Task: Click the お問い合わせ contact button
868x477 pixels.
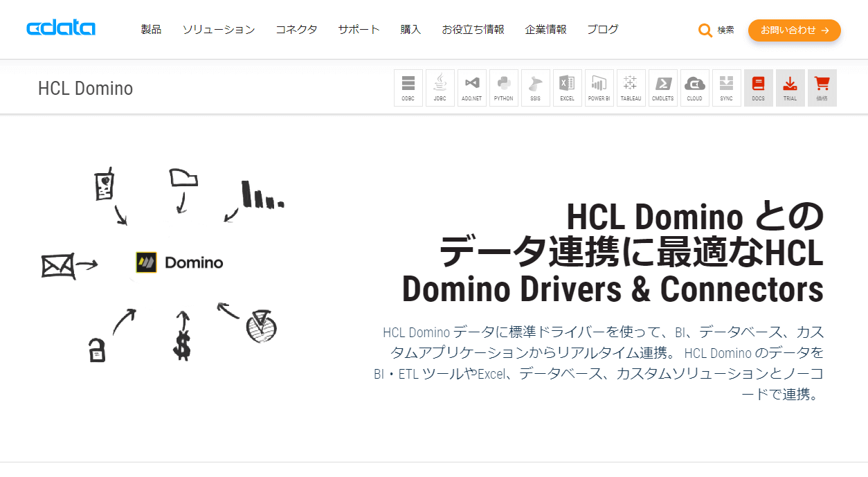Action: (x=795, y=30)
